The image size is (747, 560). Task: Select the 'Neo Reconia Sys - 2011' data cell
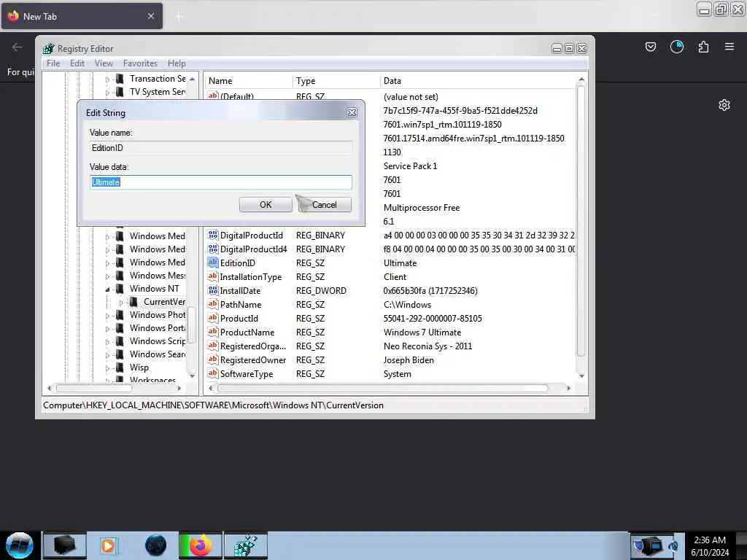click(x=427, y=346)
